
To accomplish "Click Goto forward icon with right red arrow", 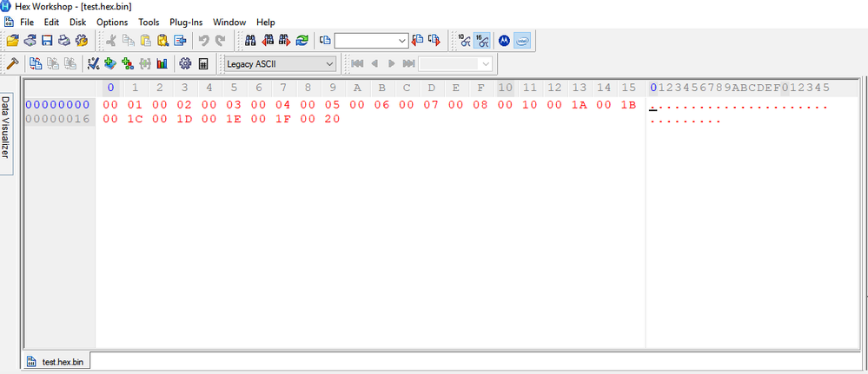I will (434, 41).
